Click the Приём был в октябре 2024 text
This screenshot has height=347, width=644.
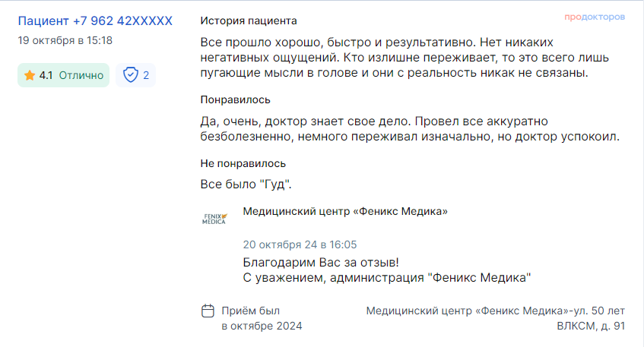(262, 318)
